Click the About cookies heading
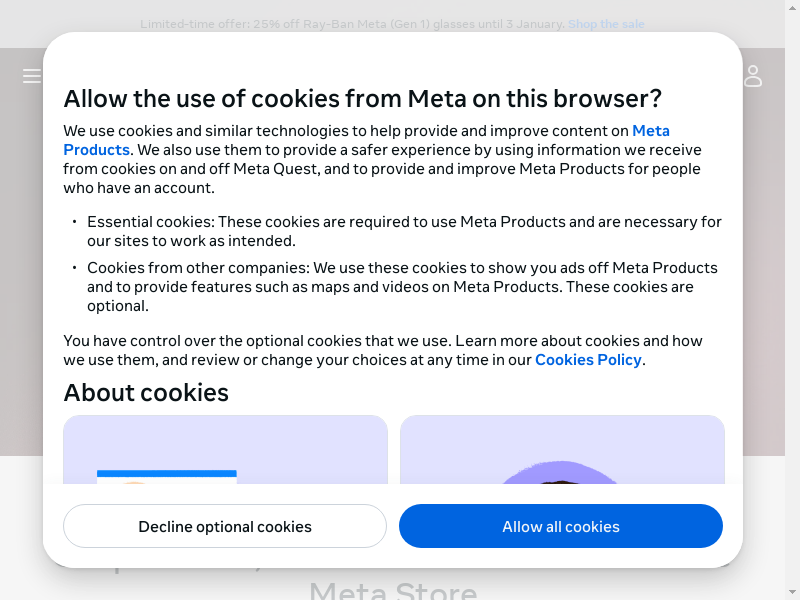 tap(146, 392)
